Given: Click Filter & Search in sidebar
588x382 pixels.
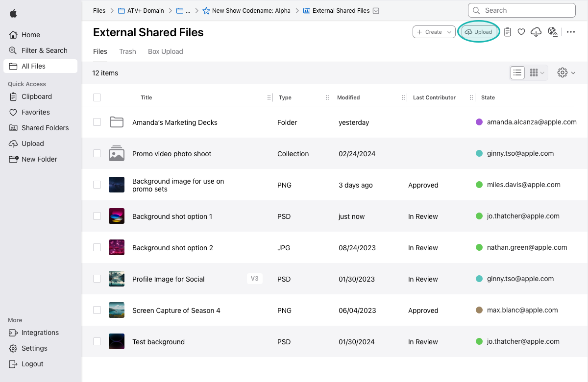Looking at the screenshot, I should (x=44, y=50).
